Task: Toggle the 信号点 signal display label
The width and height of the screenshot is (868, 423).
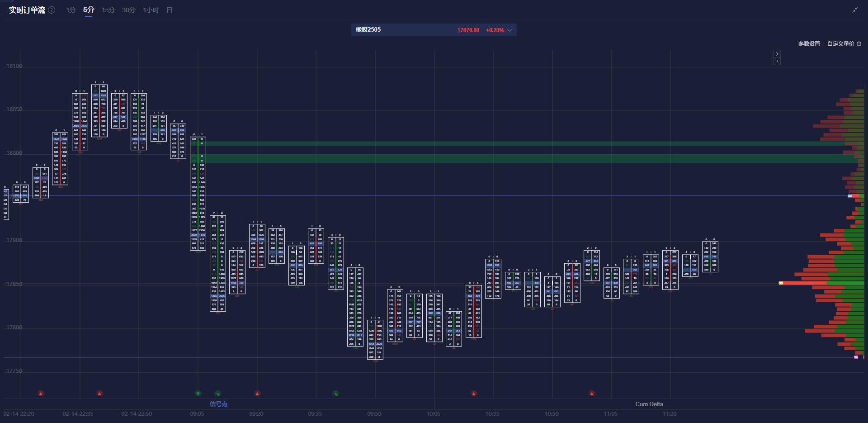Action: 219,404
